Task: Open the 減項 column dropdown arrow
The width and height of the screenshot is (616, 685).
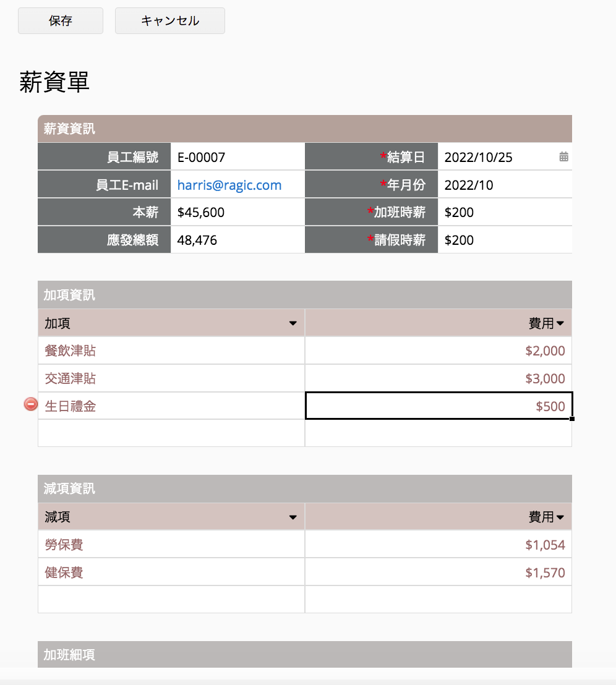Action: 293,517
